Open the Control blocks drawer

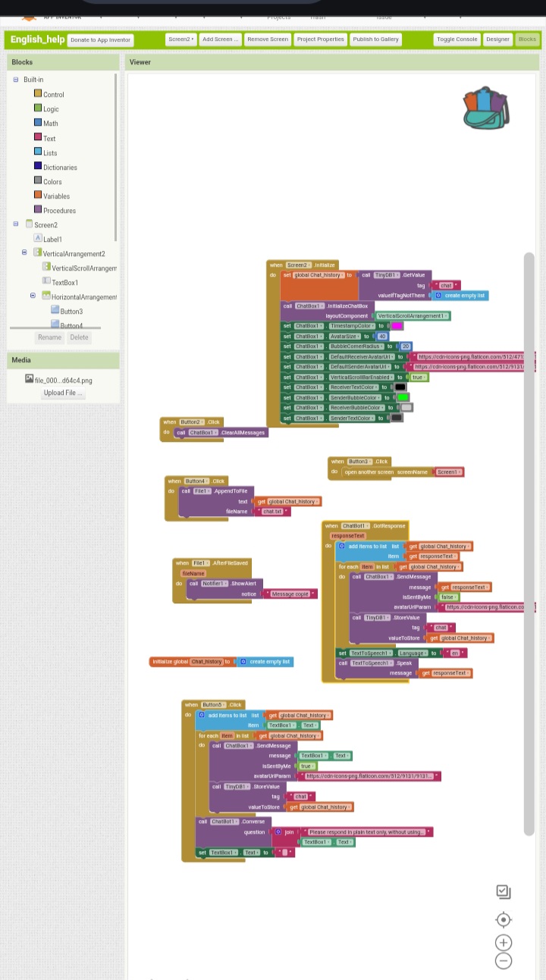point(53,95)
